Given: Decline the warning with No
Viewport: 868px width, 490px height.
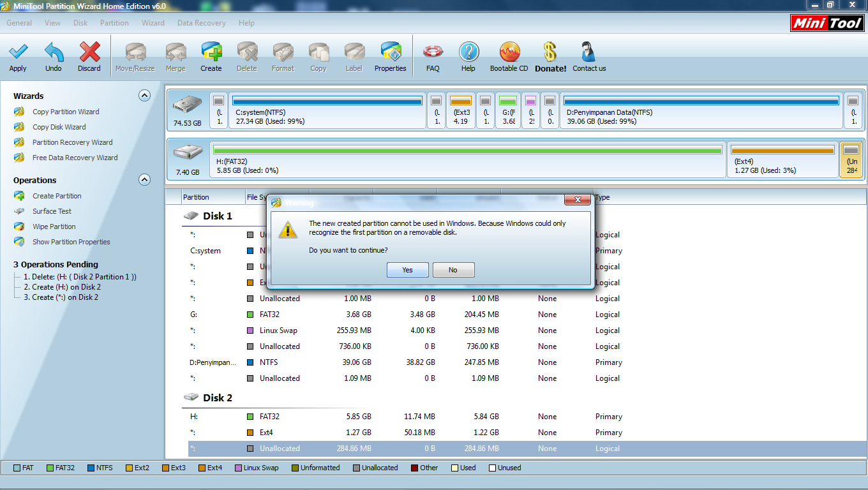Looking at the screenshot, I should pyautogui.click(x=453, y=270).
